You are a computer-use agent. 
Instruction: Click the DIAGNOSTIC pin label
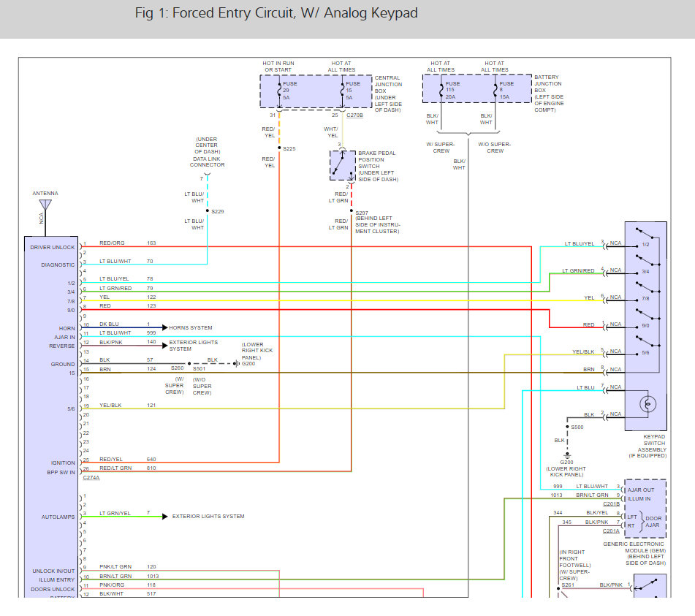coord(58,265)
